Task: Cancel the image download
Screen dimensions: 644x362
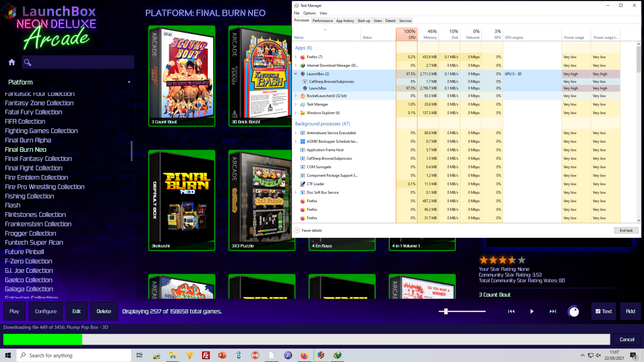Action: click(627, 339)
